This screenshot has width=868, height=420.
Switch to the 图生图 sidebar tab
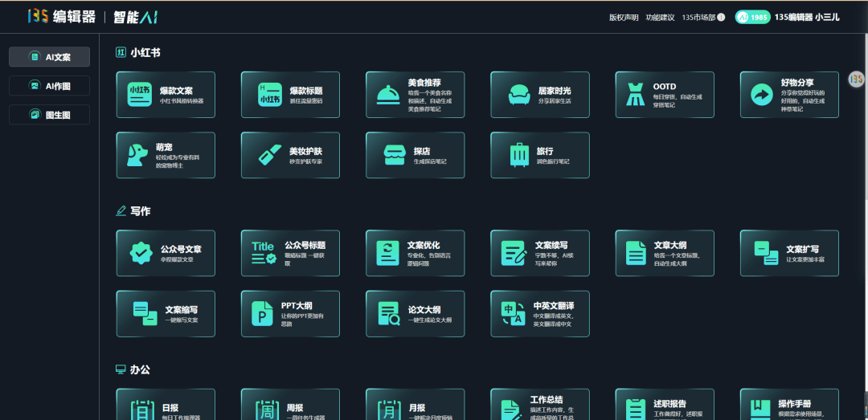pos(49,115)
